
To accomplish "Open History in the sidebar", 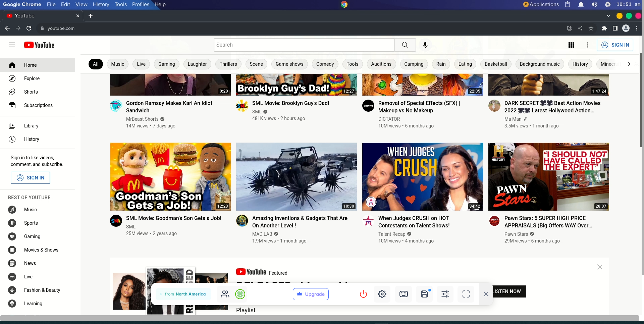I will click(x=38, y=139).
